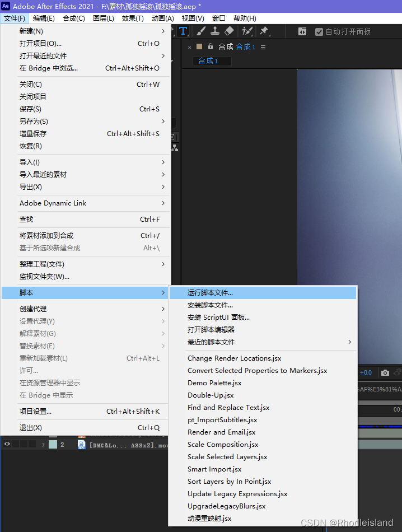
Task: Open the 视图(V) menu
Action: click(x=193, y=18)
